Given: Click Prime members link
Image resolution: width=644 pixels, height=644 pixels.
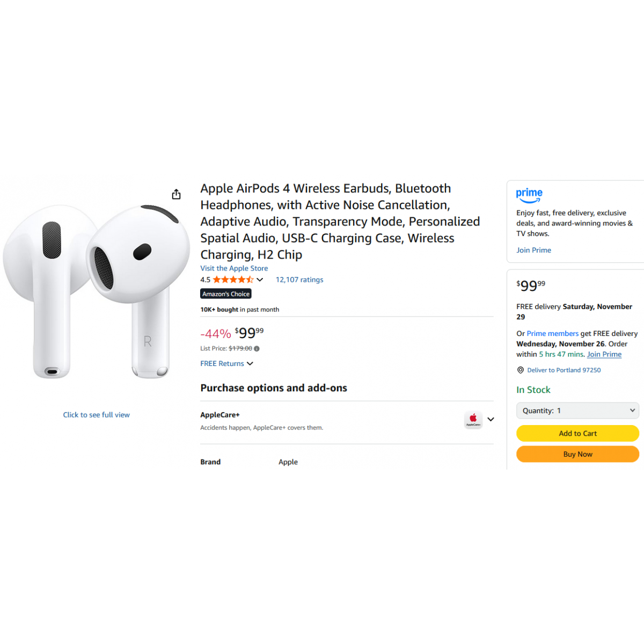Looking at the screenshot, I should [553, 333].
